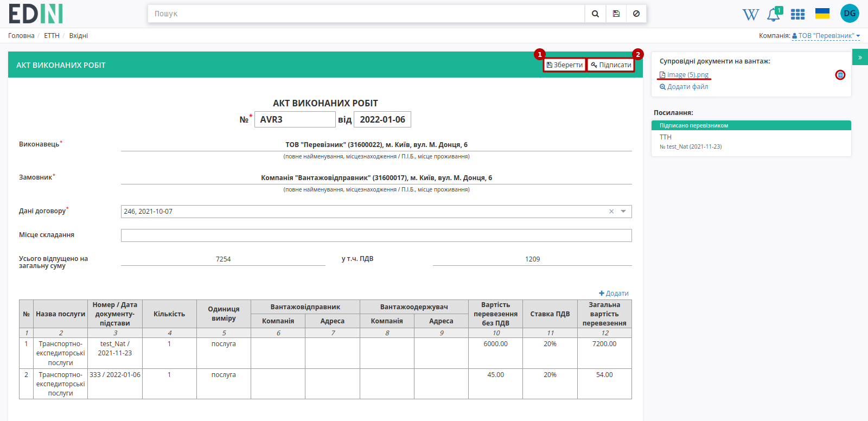The height and width of the screenshot is (421, 868).
Task: Clear search with the circle-slash icon
Action: (x=636, y=14)
